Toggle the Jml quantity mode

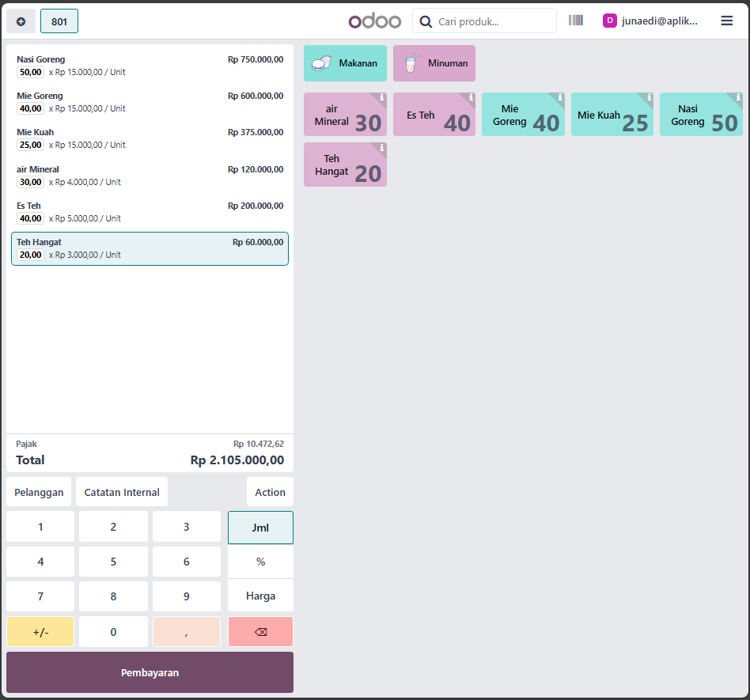pos(260,528)
